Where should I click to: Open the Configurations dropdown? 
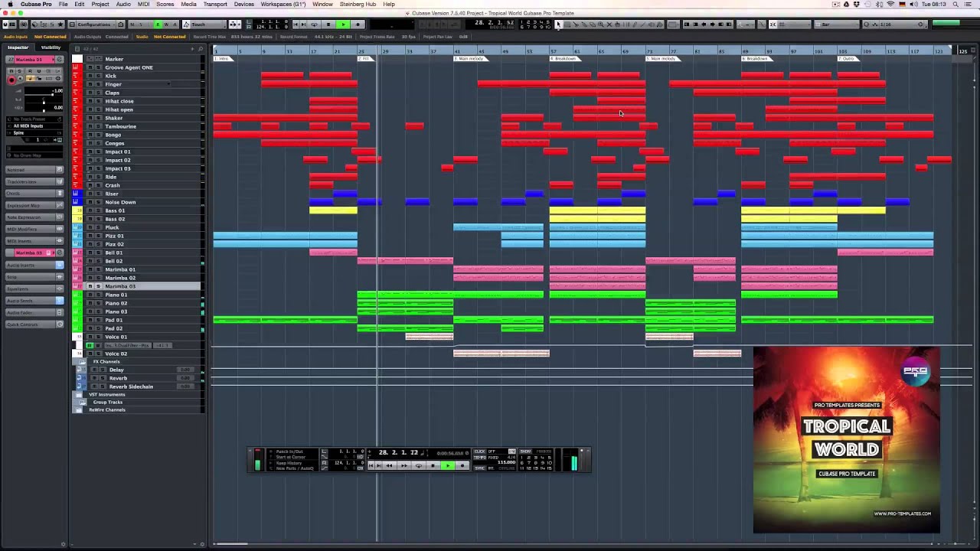click(x=96, y=24)
